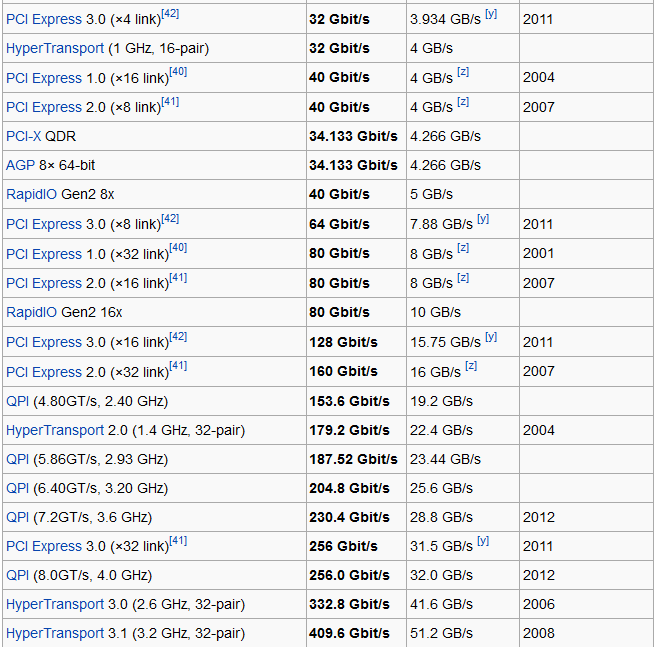Image resolution: width=655 pixels, height=647 pixels.
Task: Follow footnote [y] beside 31.5 GB/s
Action: (x=483, y=541)
